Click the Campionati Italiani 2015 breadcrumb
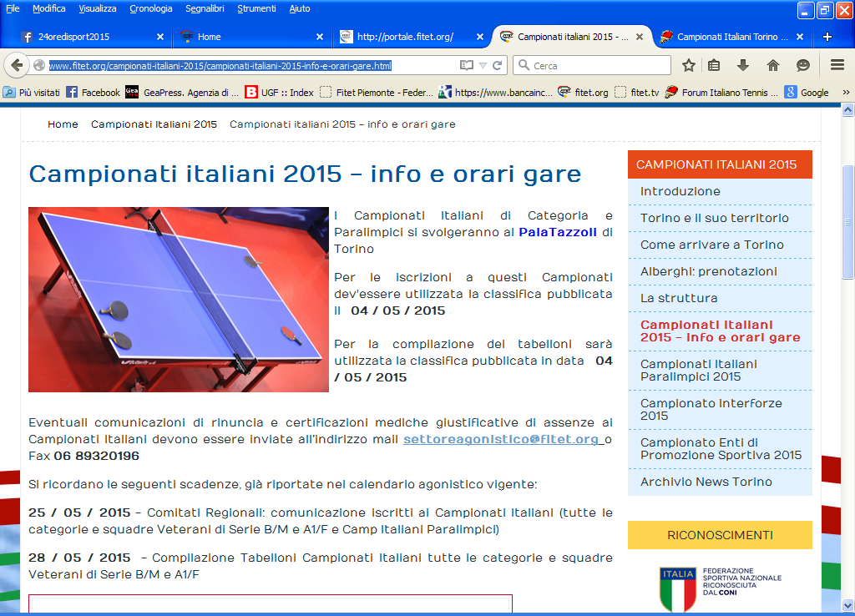The height and width of the screenshot is (616, 855). click(154, 124)
